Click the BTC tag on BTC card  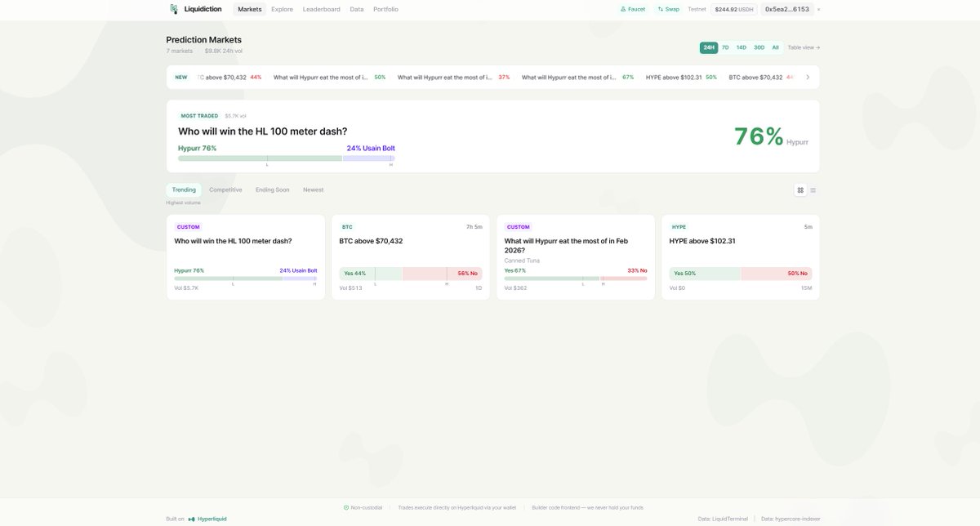[347, 227]
